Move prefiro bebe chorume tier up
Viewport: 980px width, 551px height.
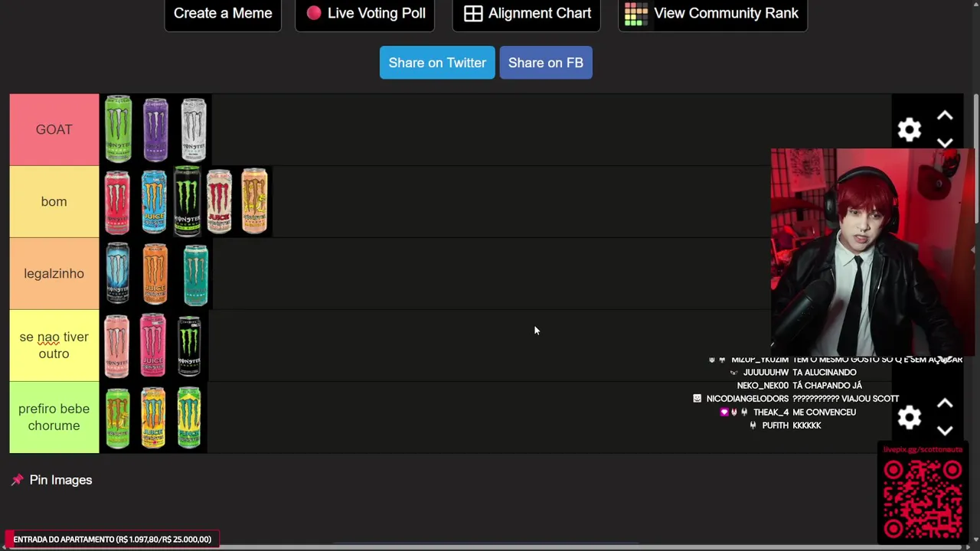[x=945, y=403]
